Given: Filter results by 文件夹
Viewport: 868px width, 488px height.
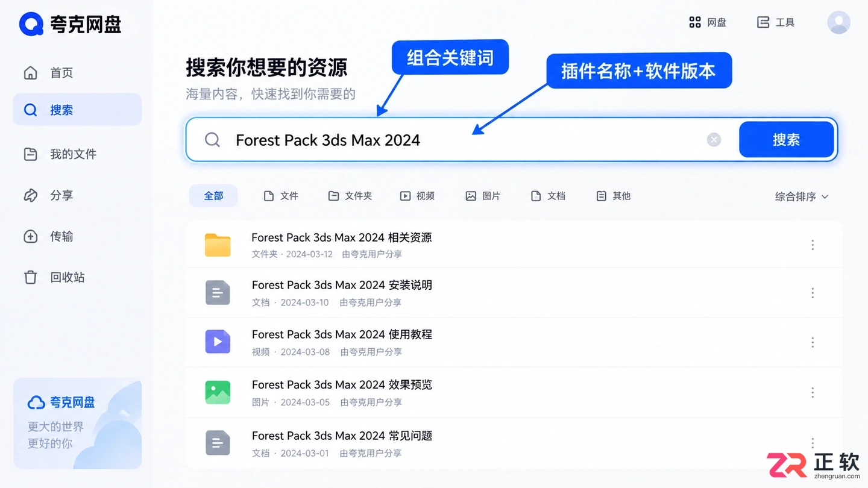Looking at the screenshot, I should [x=350, y=196].
